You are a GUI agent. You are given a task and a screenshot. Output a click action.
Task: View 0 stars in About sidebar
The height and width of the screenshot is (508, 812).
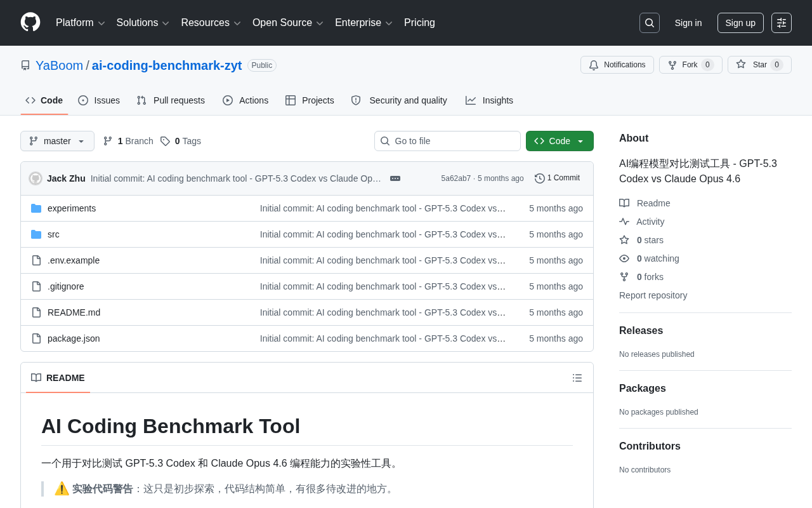[x=641, y=240]
